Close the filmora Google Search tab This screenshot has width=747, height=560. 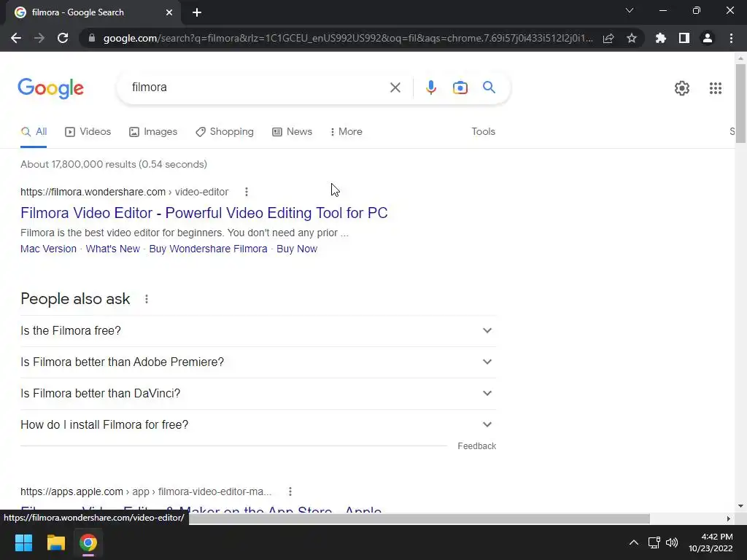point(169,12)
